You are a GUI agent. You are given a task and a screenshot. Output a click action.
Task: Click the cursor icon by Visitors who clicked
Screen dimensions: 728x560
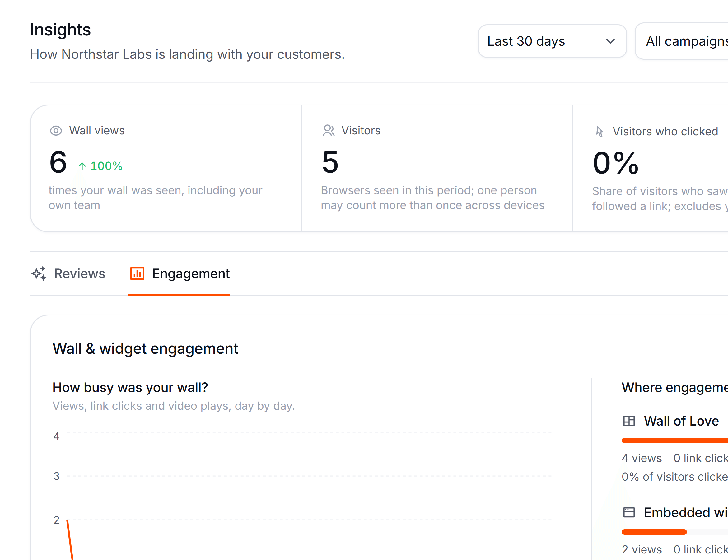(599, 132)
